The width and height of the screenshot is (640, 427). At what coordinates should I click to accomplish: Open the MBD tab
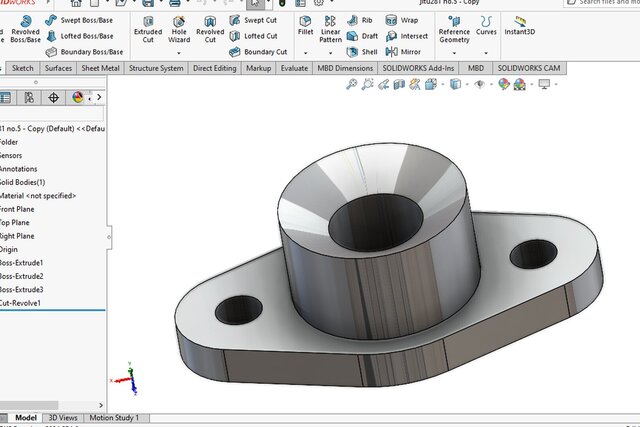point(476,68)
